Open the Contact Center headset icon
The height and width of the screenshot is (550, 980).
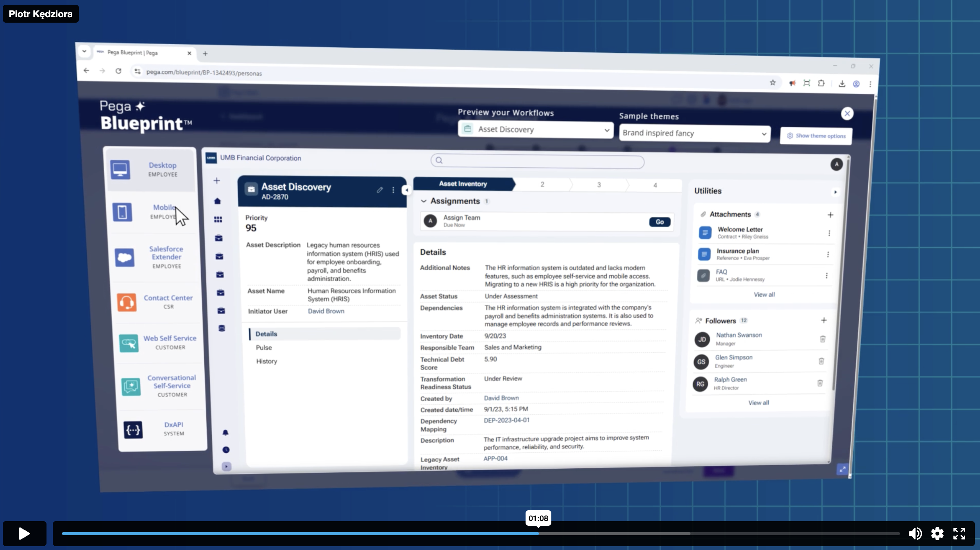click(x=127, y=302)
